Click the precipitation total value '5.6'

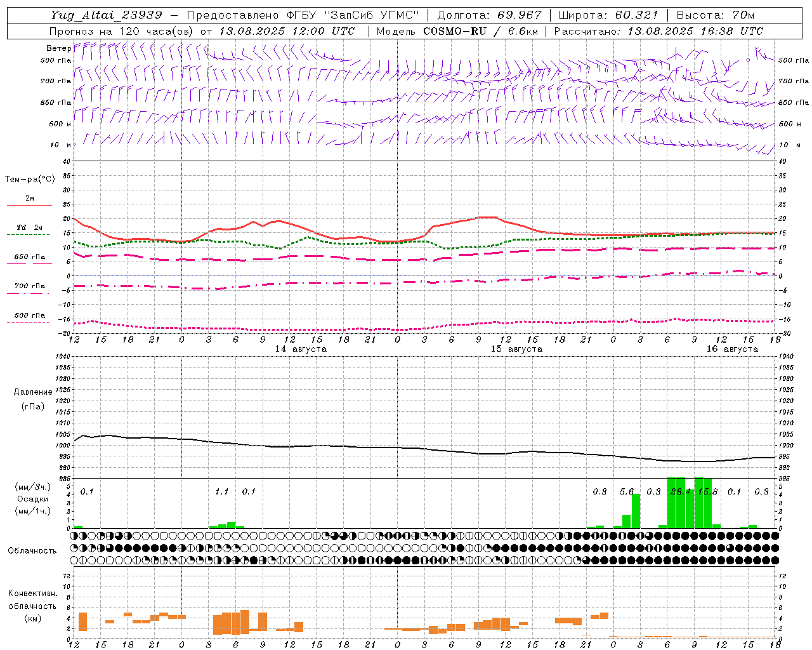(x=627, y=492)
